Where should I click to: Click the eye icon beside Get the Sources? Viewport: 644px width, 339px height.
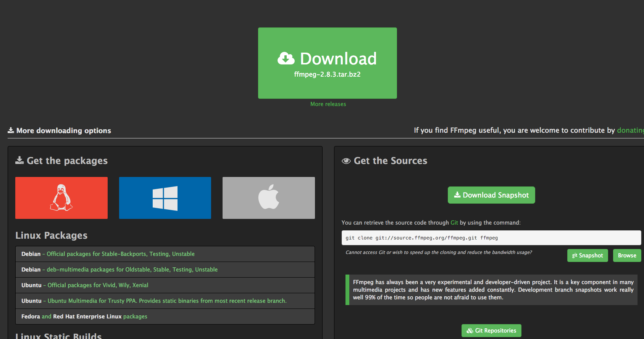point(346,161)
